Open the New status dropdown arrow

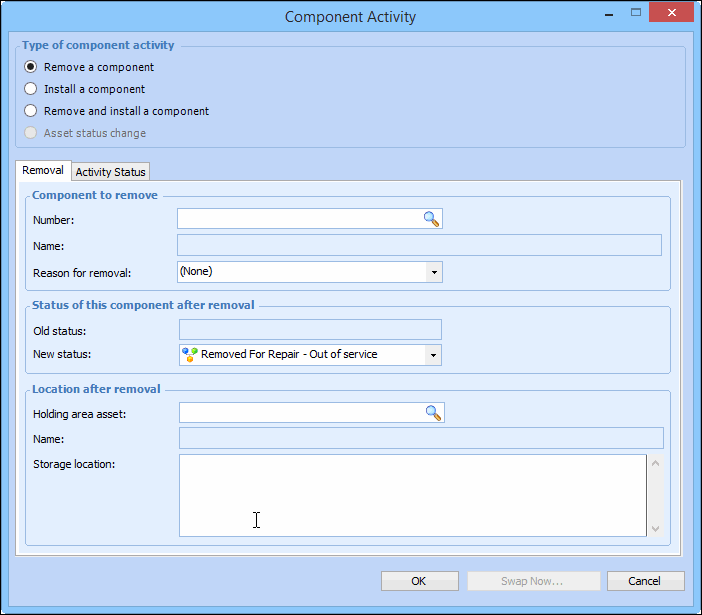[433, 354]
